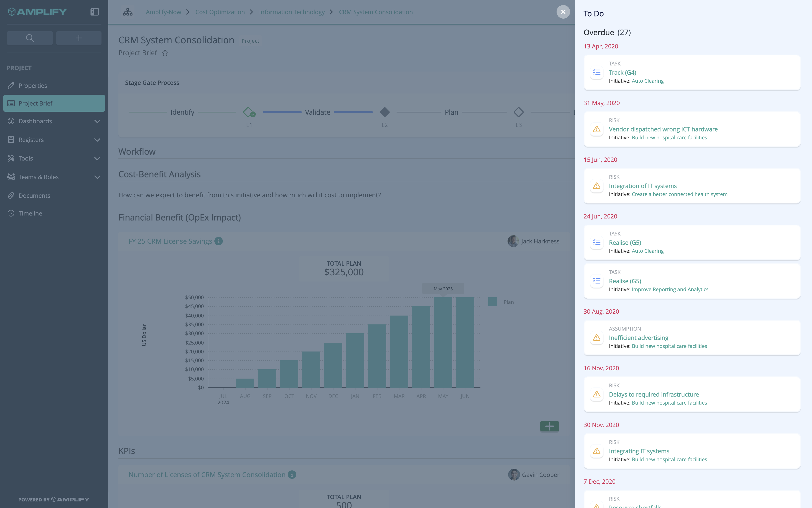Expand the Dashboards menu chevron
The height and width of the screenshot is (508, 812).
point(97,121)
